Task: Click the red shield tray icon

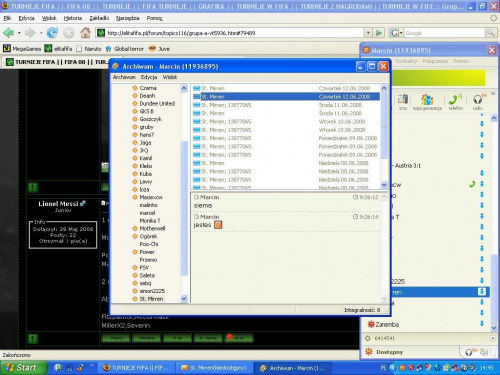Action: point(411,368)
